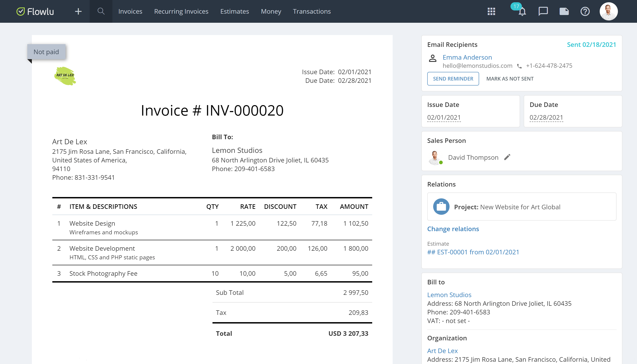The width and height of the screenshot is (637, 364).
Task: Open the chat messages icon
Action: 543,11
